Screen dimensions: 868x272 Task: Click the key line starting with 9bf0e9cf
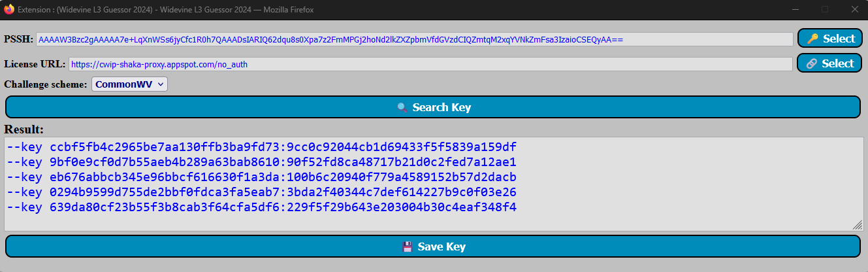pyautogui.click(x=262, y=161)
